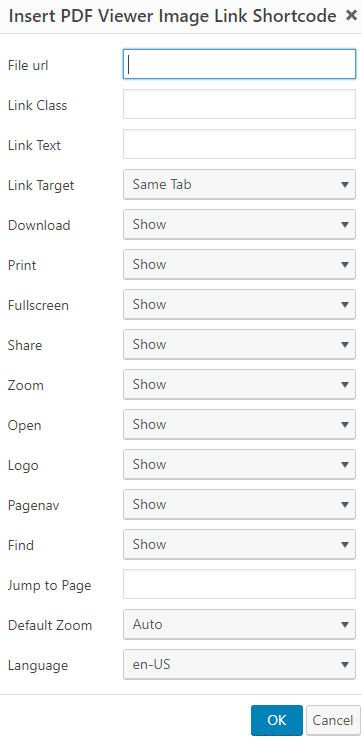Screen dimensions: 362x740
Task: Open the Link Target dropdown
Action: (x=239, y=185)
